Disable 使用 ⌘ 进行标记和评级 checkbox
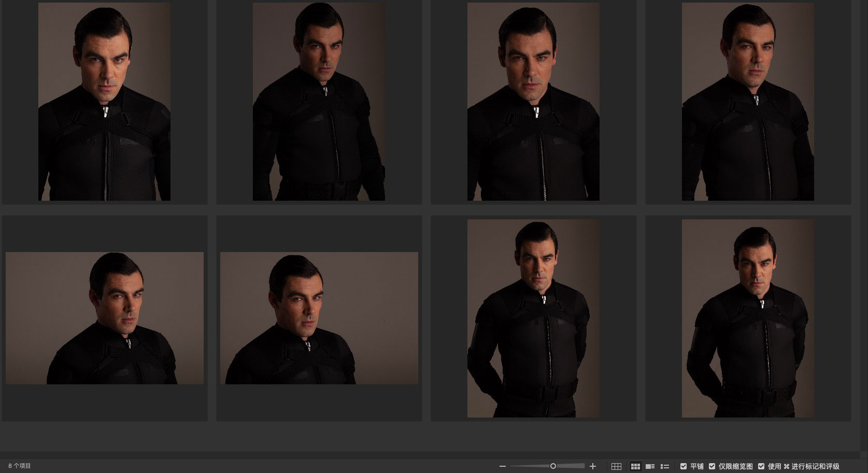The image size is (868, 473). pyautogui.click(x=761, y=466)
